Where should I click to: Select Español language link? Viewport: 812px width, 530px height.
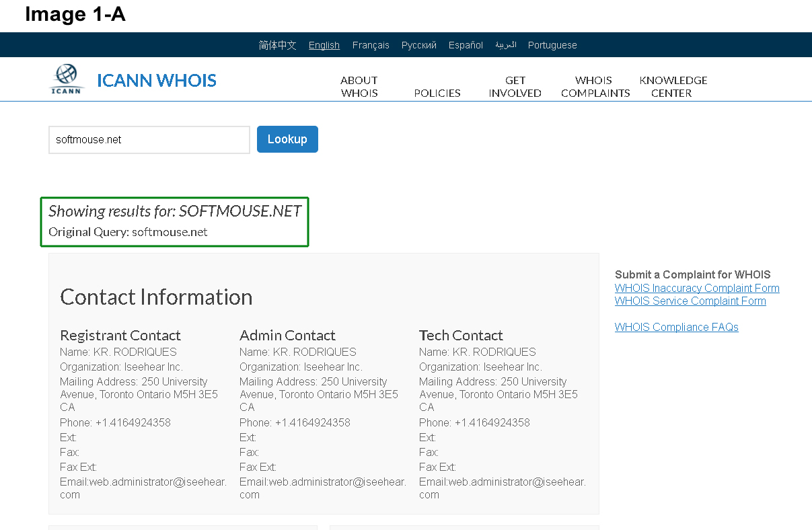466,45
